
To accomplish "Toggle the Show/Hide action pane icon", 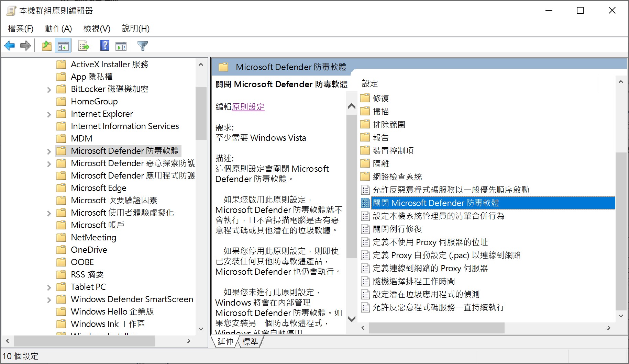I will click(121, 46).
